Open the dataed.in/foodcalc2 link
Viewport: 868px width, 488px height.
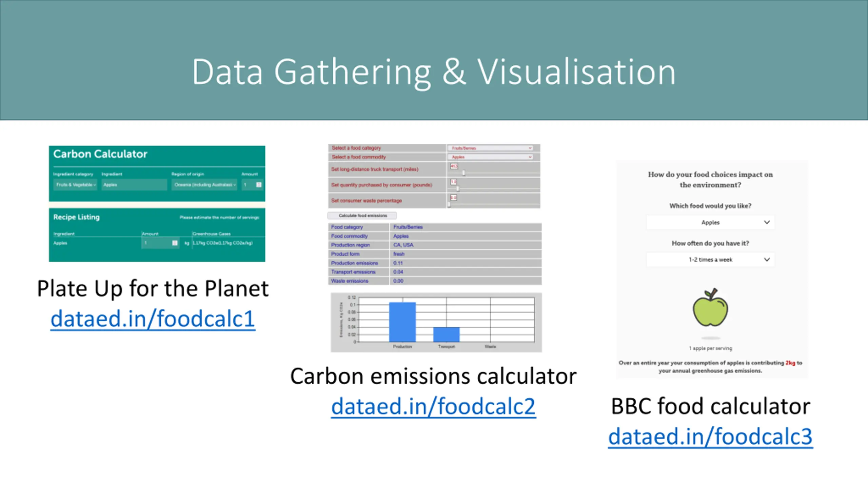click(x=433, y=406)
